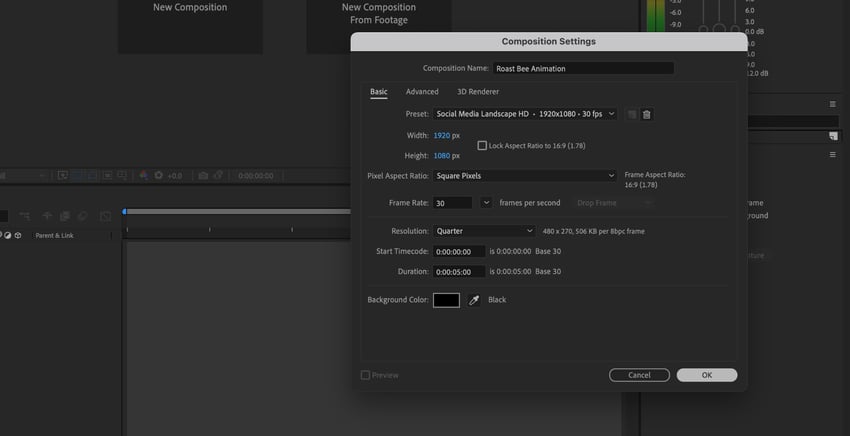Click the 'Black' color name label
This screenshot has width=850, height=436.
[497, 300]
